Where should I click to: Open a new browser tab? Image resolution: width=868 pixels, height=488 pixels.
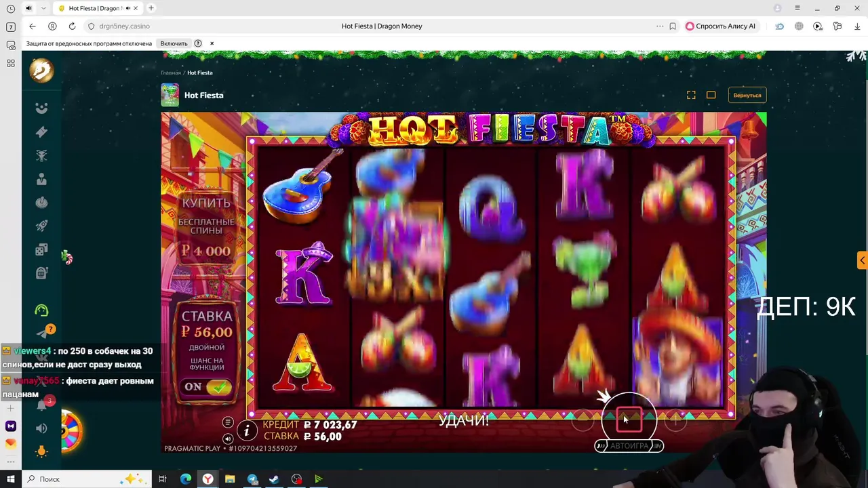click(151, 8)
